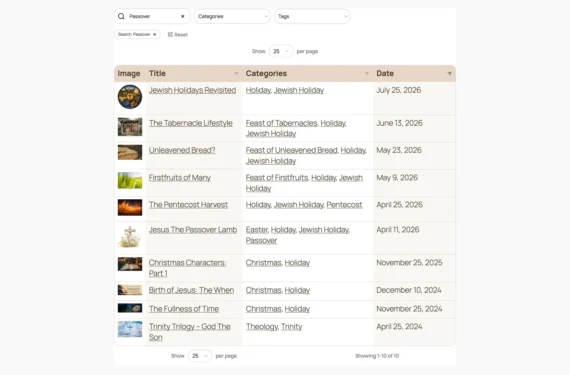Open the Unleavened Bread? thumbnail image

point(130,152)
